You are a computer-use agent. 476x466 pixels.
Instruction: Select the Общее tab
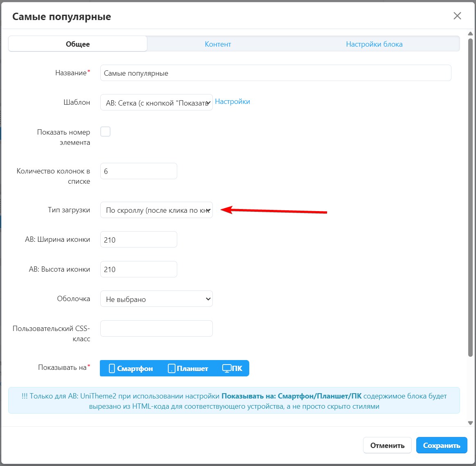pyautogui.click(x=78, y=44)
